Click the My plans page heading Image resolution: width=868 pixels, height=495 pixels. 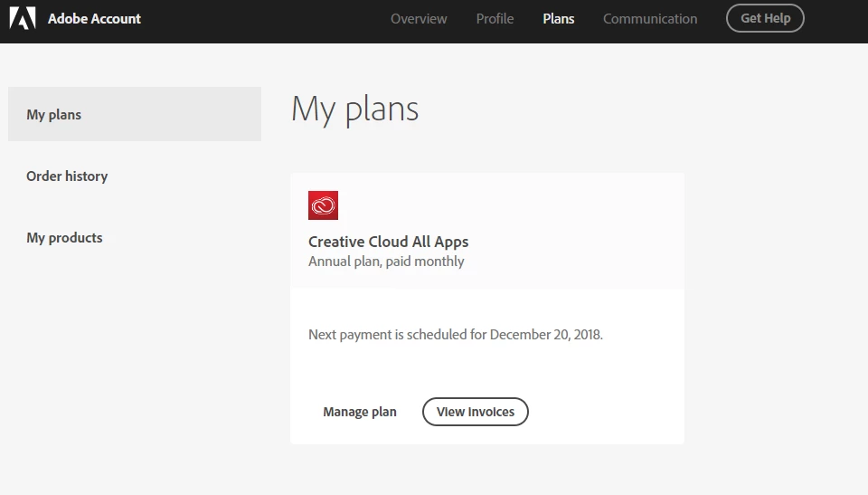click(x=354, y=109)
